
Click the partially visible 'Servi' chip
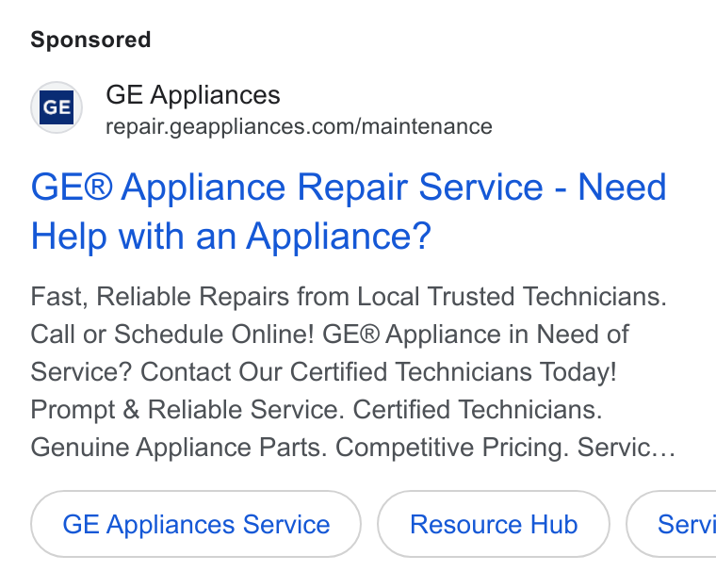671,524
